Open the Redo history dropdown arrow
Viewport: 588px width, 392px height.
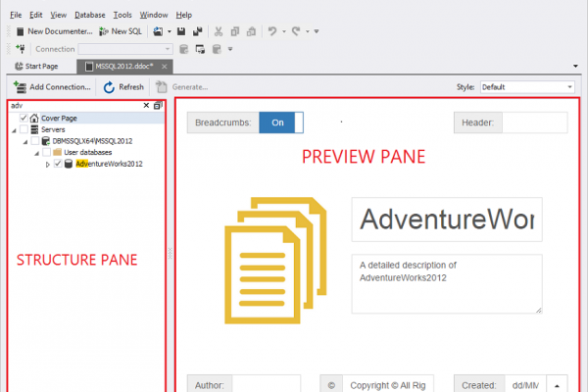[308, 31]
